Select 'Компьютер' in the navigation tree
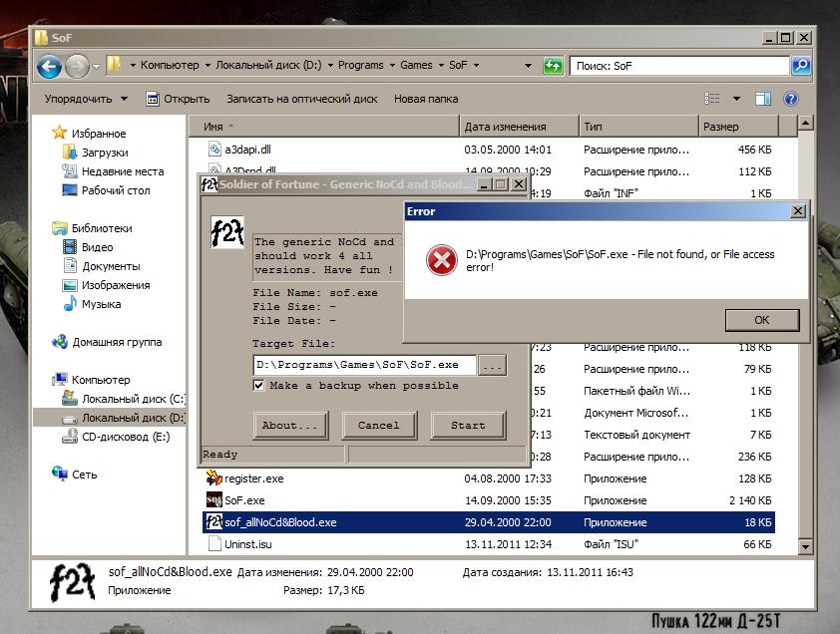Image resolution: width=840 pixels, height=634 pixels. (101, 380)
